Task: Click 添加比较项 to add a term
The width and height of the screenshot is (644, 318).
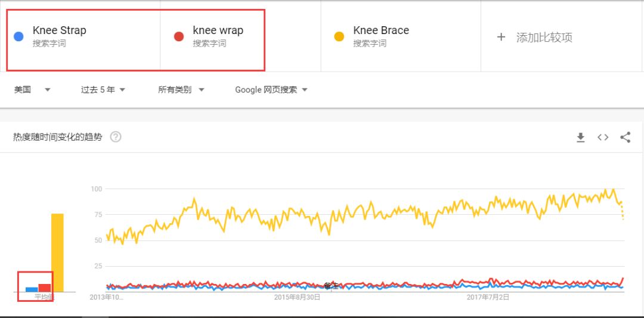Action: coord(544,38)
